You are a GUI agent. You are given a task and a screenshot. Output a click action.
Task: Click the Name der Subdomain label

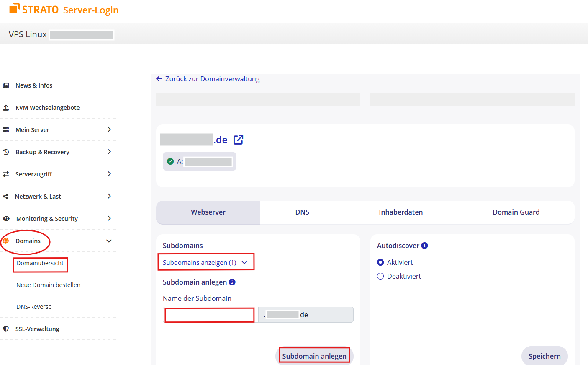click(197, 298)
